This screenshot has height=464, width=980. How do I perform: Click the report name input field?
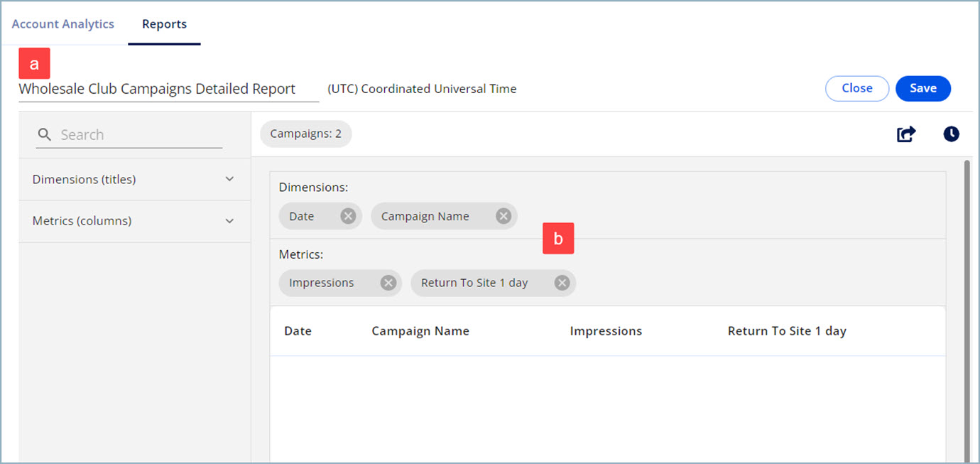click(169, 90)
